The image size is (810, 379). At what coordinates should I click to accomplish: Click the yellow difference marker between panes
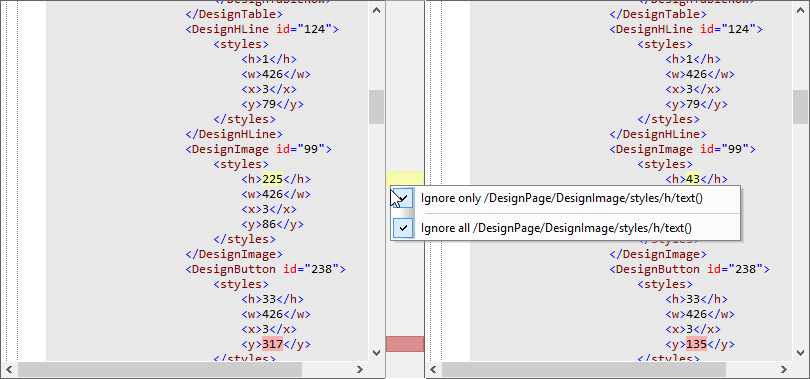click(x=405, y=179)
